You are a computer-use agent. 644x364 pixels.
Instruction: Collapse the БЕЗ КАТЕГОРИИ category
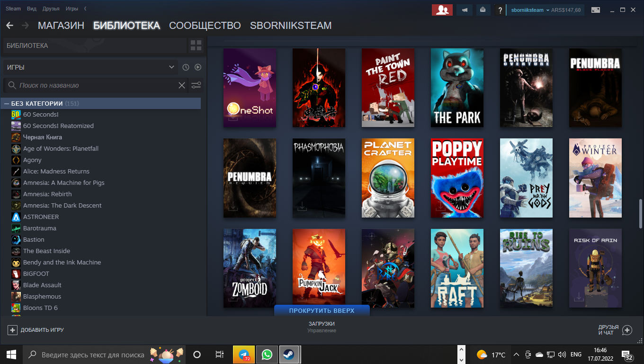[x=7, y=103]
